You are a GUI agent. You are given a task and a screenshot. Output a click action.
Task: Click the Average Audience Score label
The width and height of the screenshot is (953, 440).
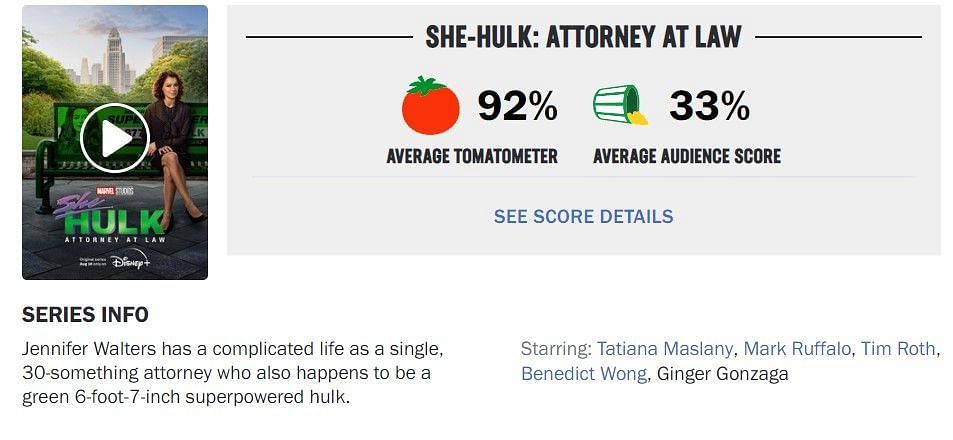click(x=687, y=156)
